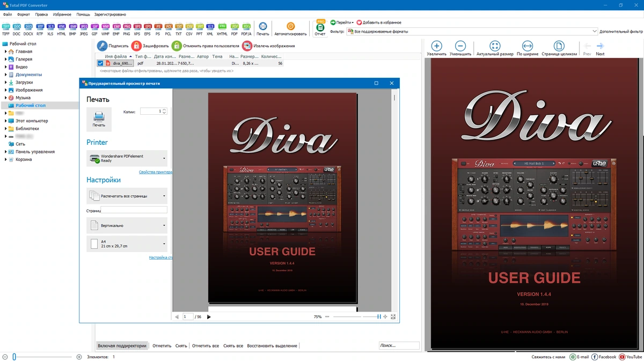Zoom in preview with Увеличить
This screenshot has height=362, width=644.
coord(436,48)
